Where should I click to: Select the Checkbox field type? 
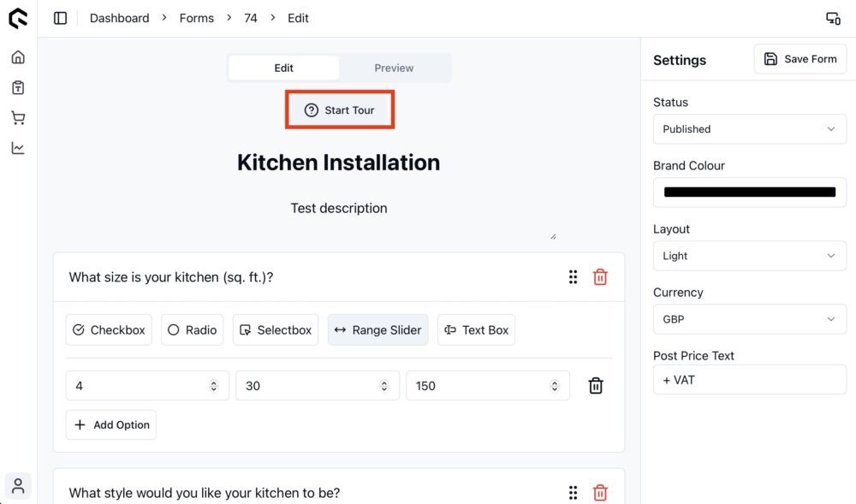[x=109, y=330]
